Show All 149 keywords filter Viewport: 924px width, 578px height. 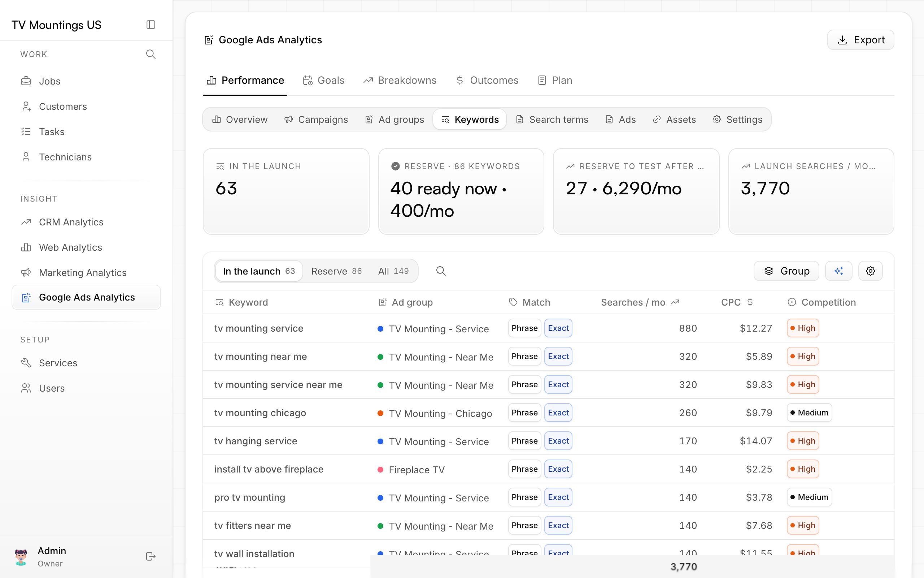pyautogui.click(x=393, y=271)
